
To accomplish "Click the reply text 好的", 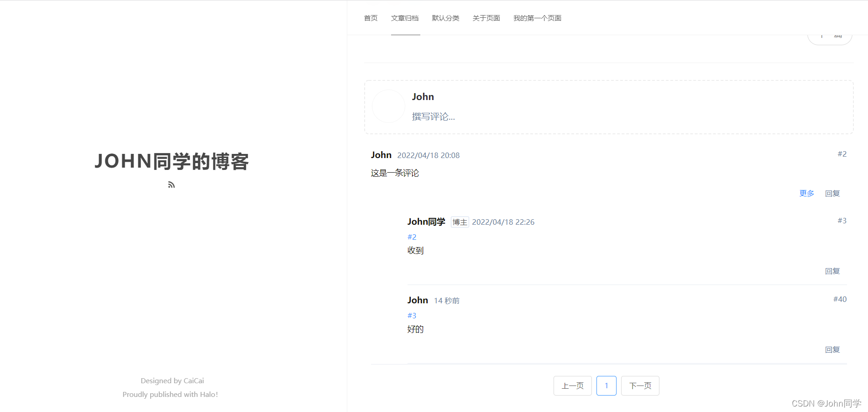I will point(415,329).
